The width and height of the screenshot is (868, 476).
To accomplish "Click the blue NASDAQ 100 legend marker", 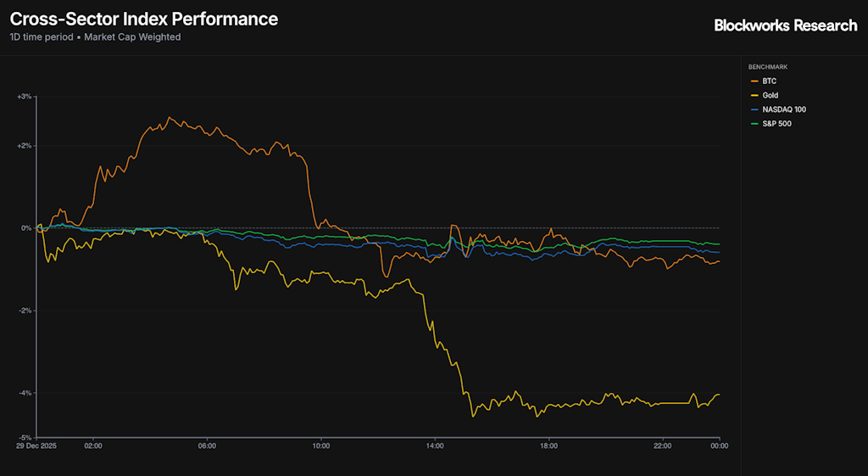I will click(754, 110).
